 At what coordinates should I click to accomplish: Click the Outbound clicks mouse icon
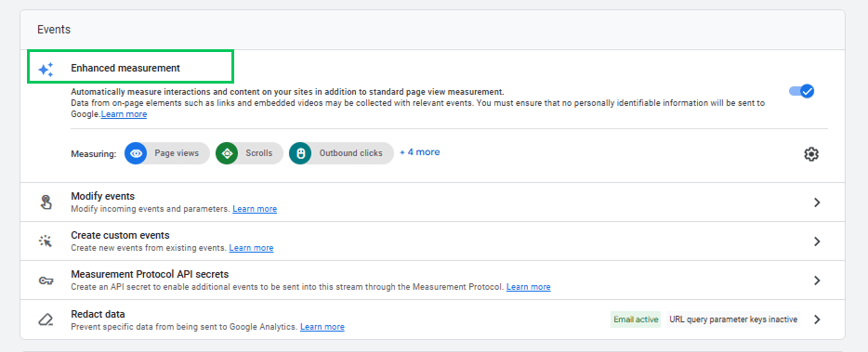pos(300,153)
